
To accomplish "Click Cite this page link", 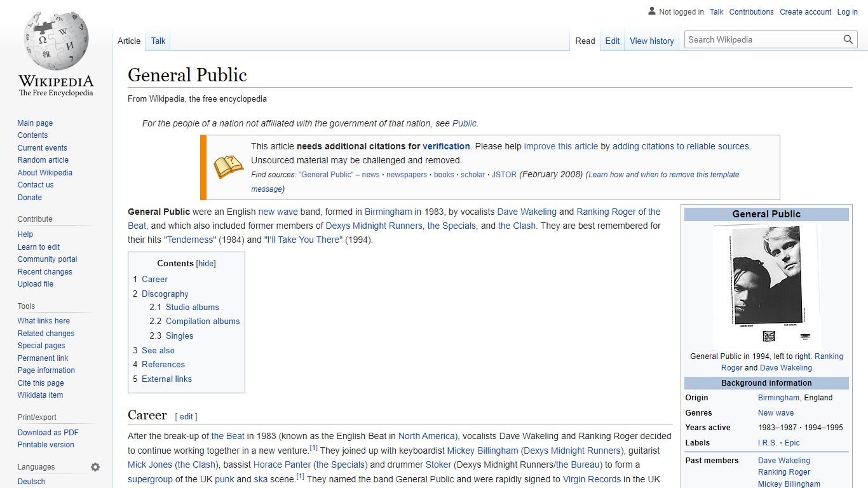I will pyautogui.click(x=41, y=383).
